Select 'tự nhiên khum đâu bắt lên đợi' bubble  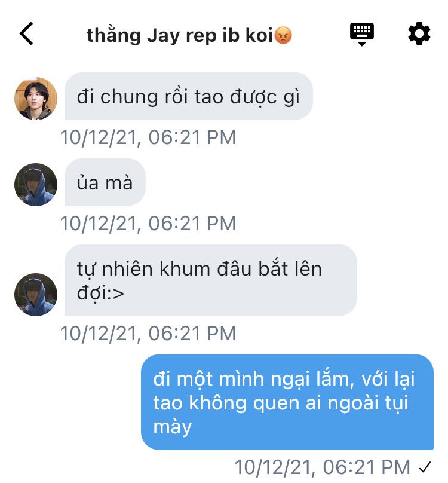[211, 280]
